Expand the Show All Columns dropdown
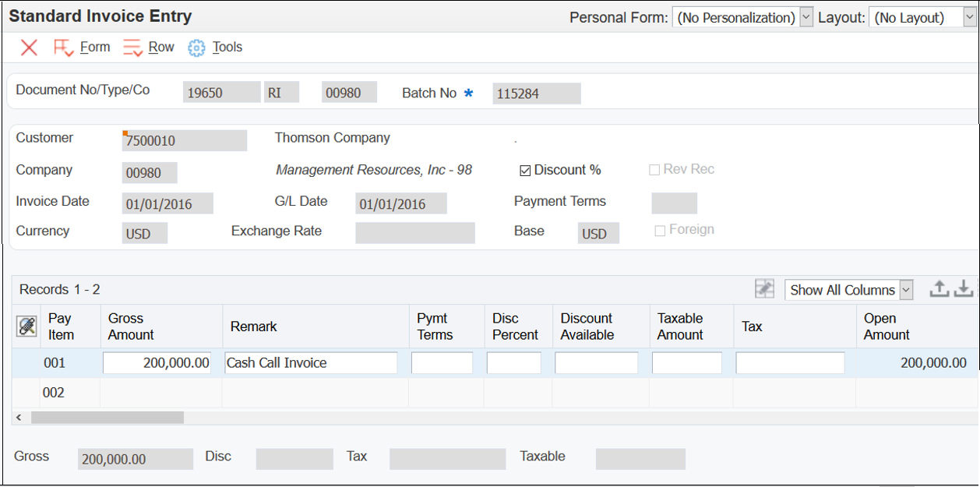The image size is (980, 487). point(904,289)
